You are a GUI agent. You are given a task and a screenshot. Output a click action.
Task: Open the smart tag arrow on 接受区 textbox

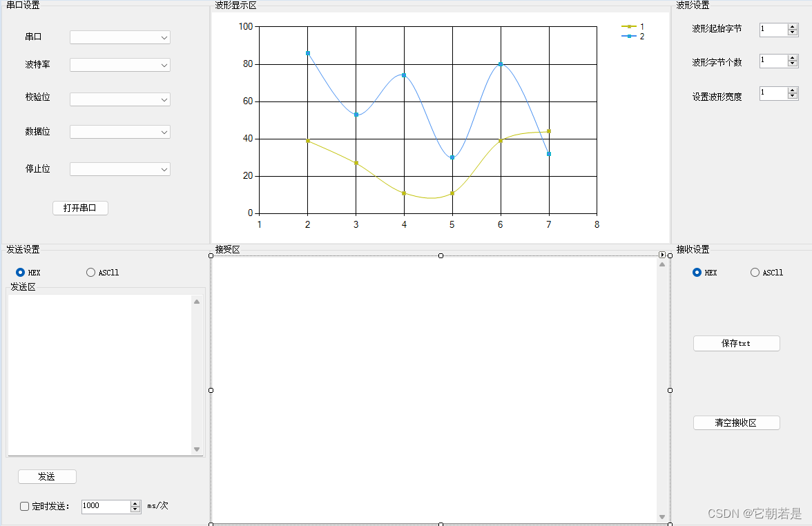[661, 255]
